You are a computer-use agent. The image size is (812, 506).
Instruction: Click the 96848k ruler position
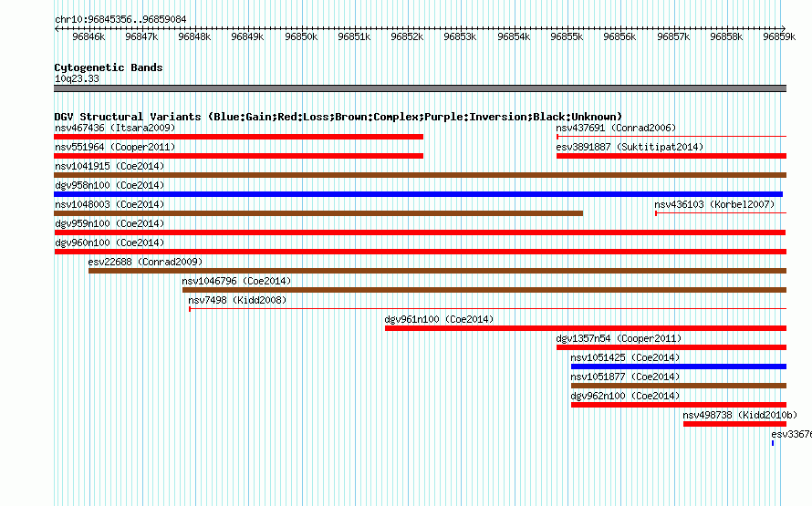coord(194,36)
